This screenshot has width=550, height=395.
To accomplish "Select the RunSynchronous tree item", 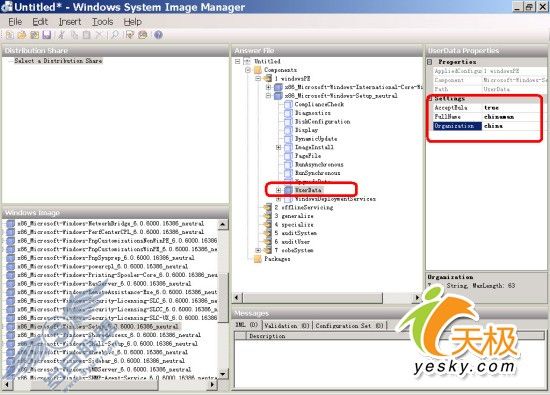I will (317, 173).
